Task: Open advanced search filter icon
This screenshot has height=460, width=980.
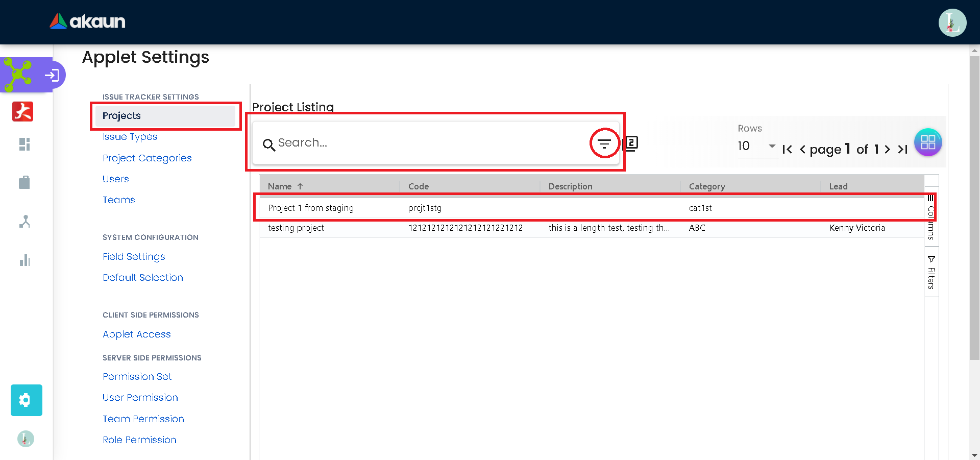Action: (x=604, y=143)
